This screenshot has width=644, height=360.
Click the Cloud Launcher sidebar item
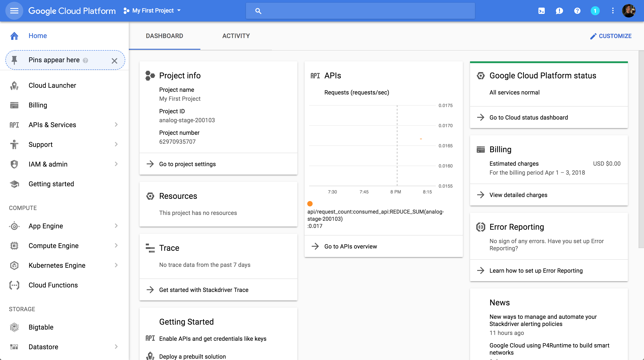pyautogui.click(x=52, y=85)
